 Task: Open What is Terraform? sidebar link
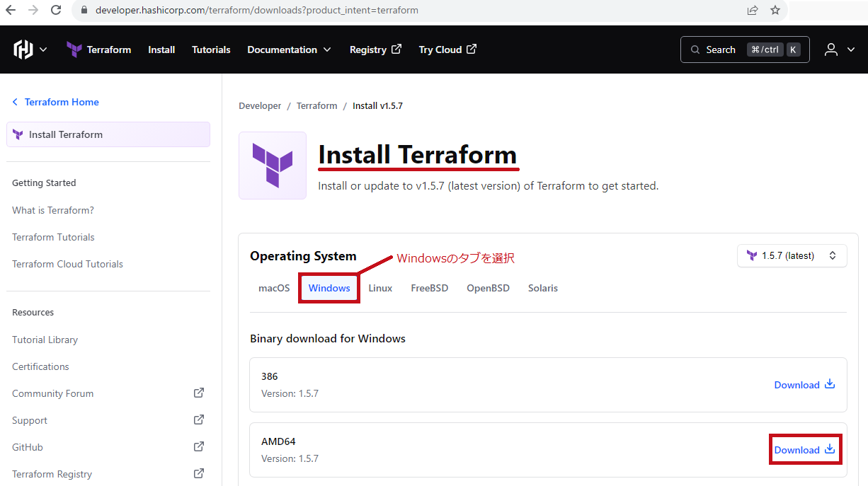click(53, 210)
